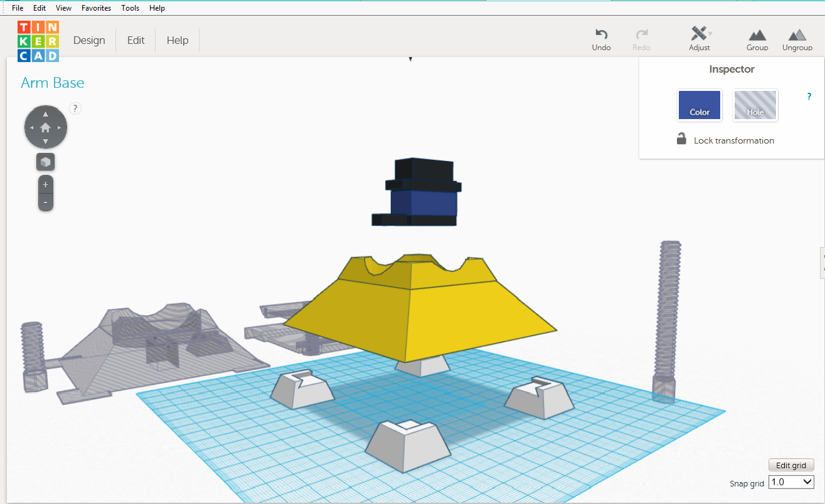Image resolution: width=825 pixels, height=504 pixels.
Task: Orbit the view downward
Action: pos(46,141)
